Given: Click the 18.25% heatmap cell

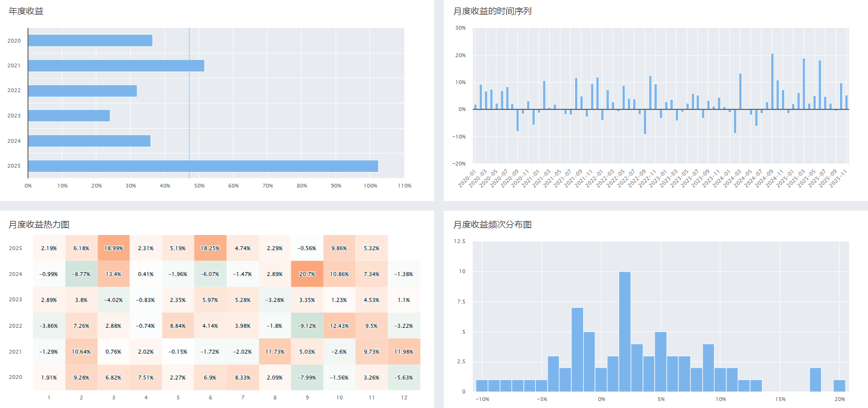Looking at the screenshot, I should tap(210, 248).
